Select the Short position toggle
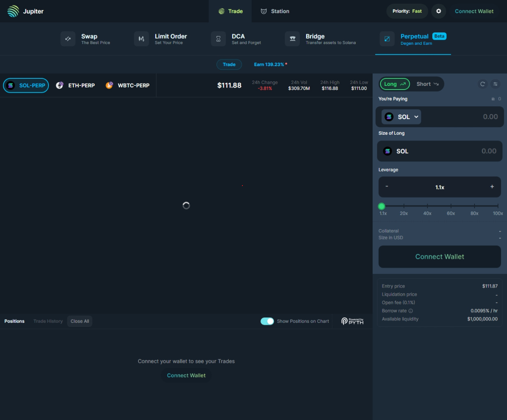Image resolution: width=507 pixels, height=420 pixels. [428, 84]
